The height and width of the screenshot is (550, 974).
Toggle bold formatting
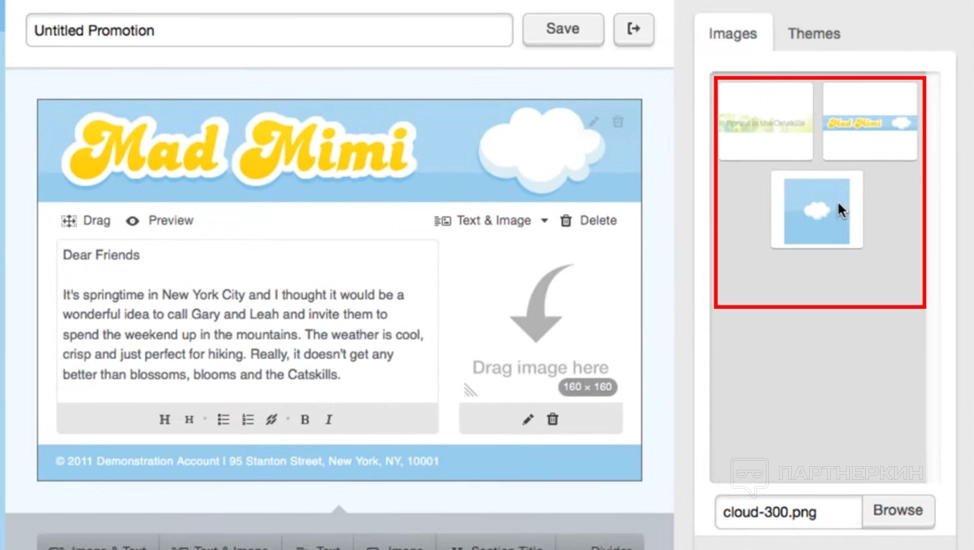tap(305, 419)
